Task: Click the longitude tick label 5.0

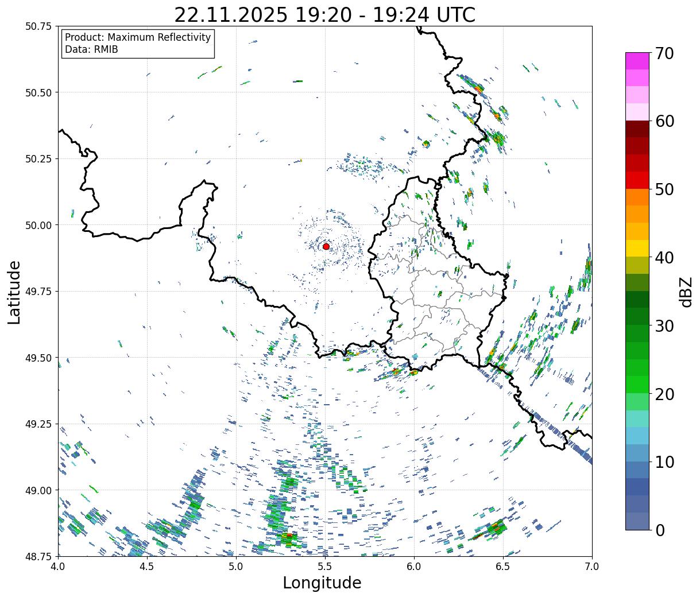Action: (x=236, y=567)
